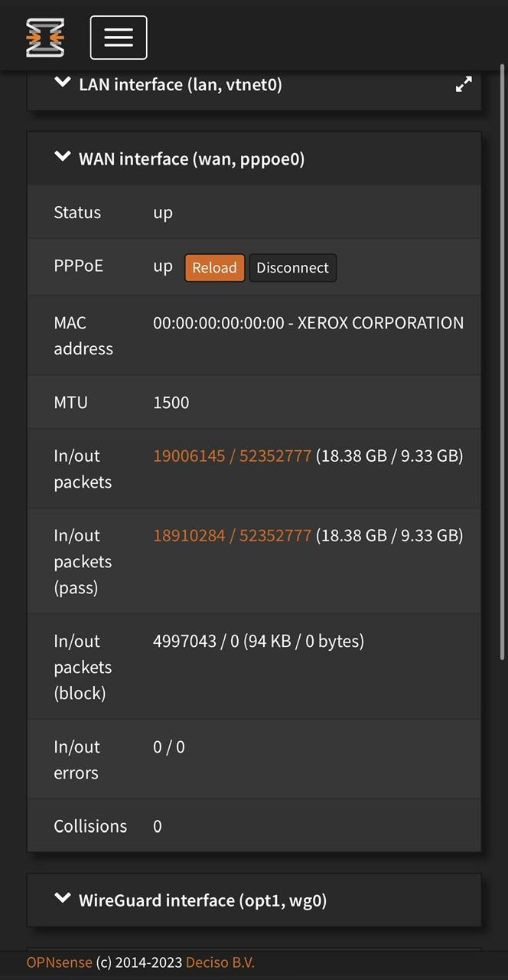Click the XEROX CORPORATION MAC address value
Screen dimensions: 508x980
click(x=308, y=323)
